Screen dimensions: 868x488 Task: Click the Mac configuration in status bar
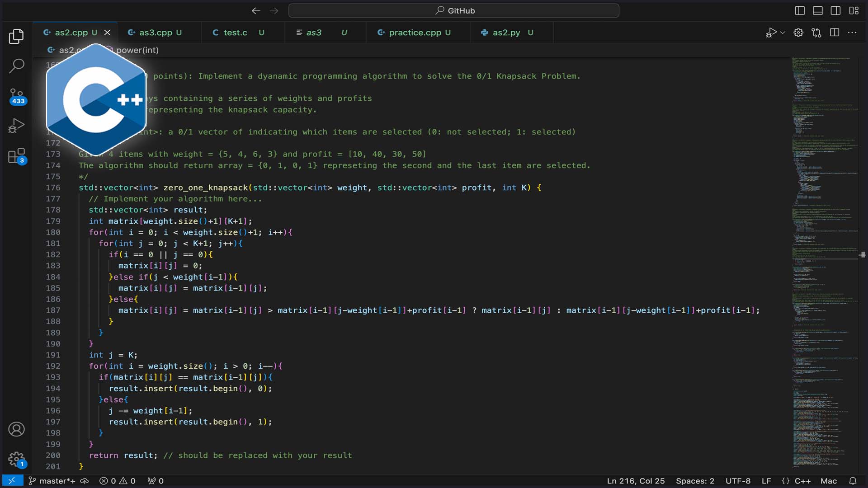(x=829, y=481)
